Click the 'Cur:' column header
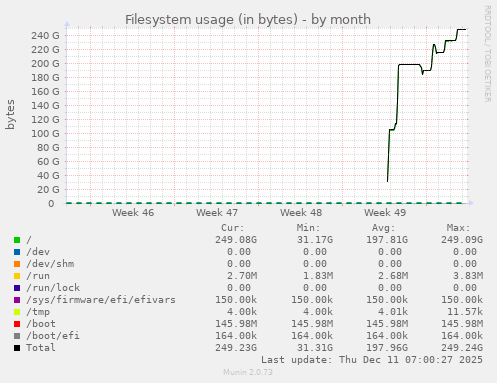Screen dimensions: 497x383 pos(233,228)
